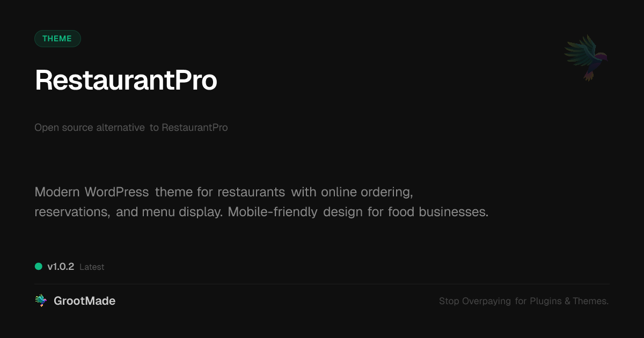Screen dimensions: 644x338
Task: Select the v1.0.2 version label
Action: tap(61, 267)
